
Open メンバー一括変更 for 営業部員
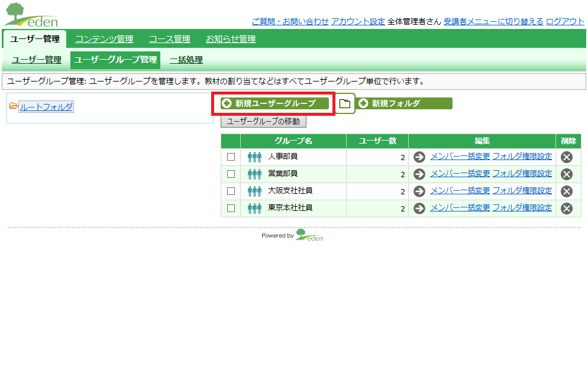460,173
